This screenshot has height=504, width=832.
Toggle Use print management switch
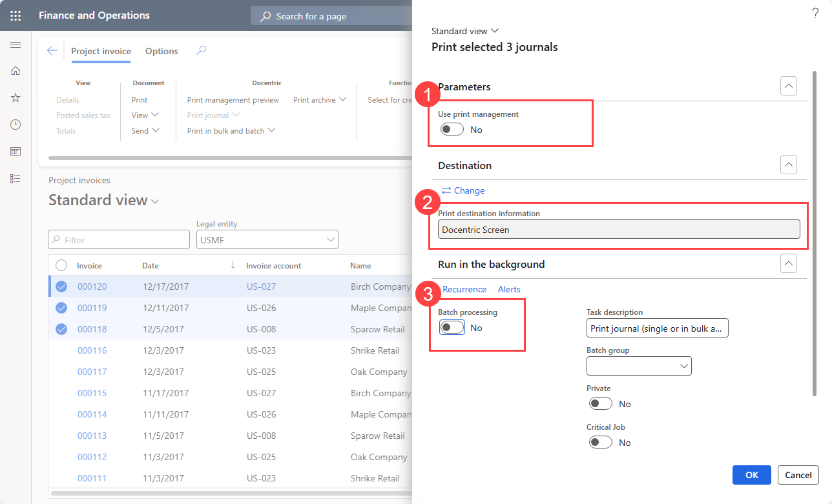[452, 130]
